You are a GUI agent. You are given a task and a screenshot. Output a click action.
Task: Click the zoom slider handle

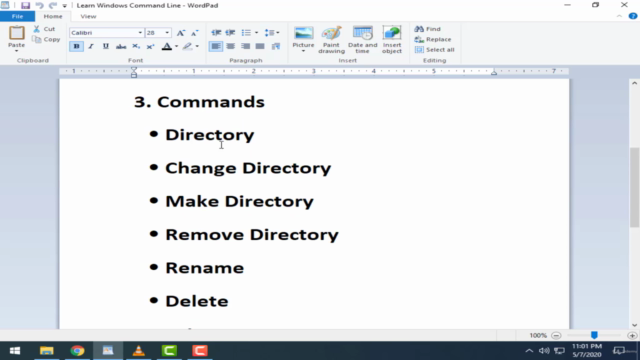[594, 335]
